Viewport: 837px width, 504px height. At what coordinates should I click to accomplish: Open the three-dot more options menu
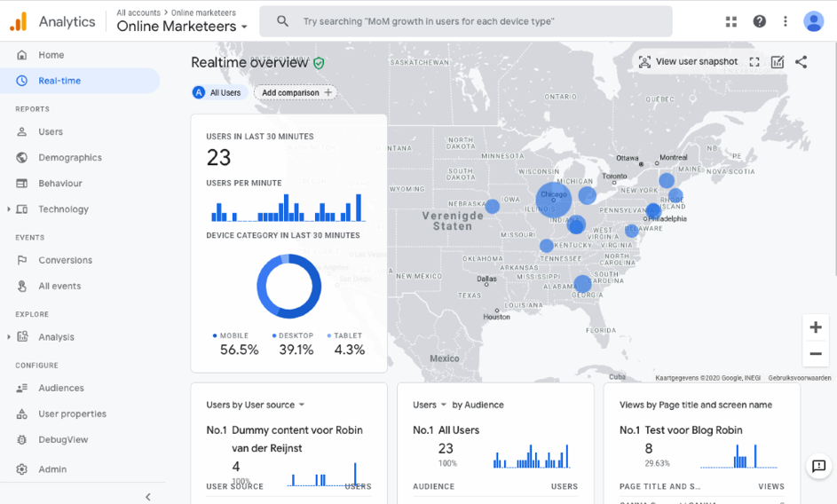(x=785, y=21)
